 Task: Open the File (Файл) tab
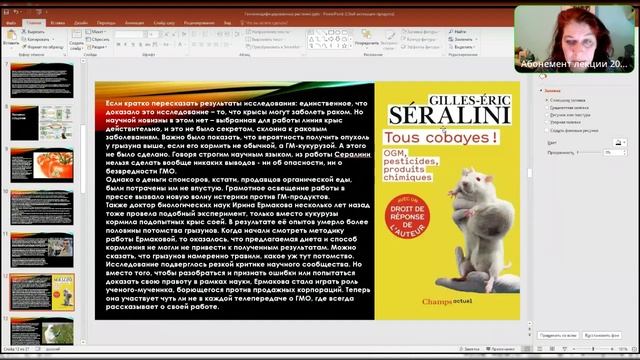(11, 23)
